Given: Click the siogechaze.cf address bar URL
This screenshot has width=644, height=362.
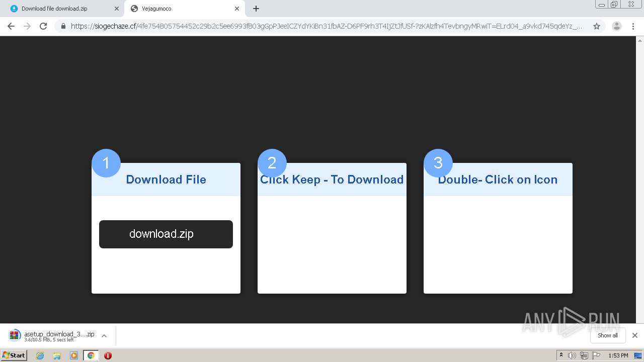Looking at the screenshot, I should coord(326,26).
